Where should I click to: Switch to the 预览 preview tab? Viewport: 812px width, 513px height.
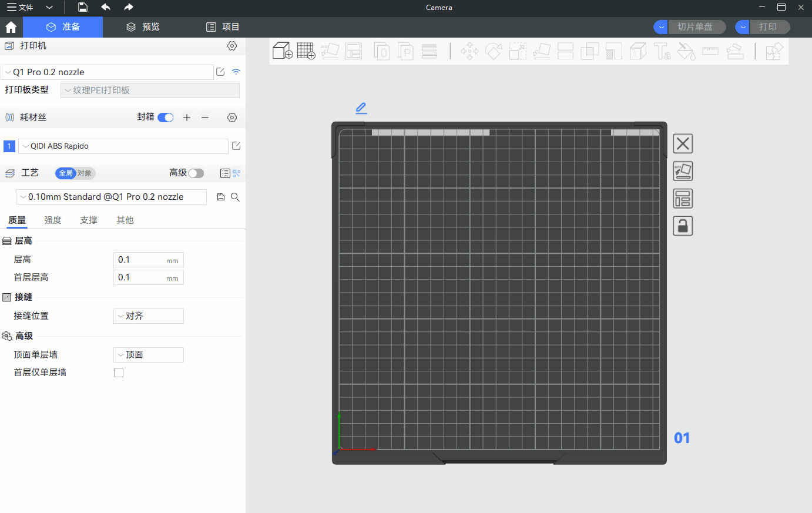143,27
